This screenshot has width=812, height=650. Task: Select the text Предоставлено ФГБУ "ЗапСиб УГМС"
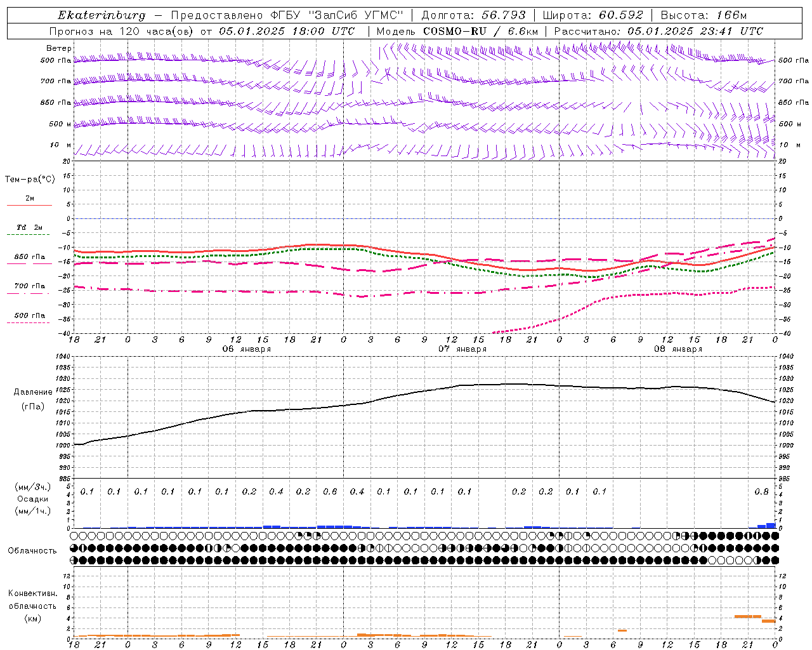[x=288, y=15]
